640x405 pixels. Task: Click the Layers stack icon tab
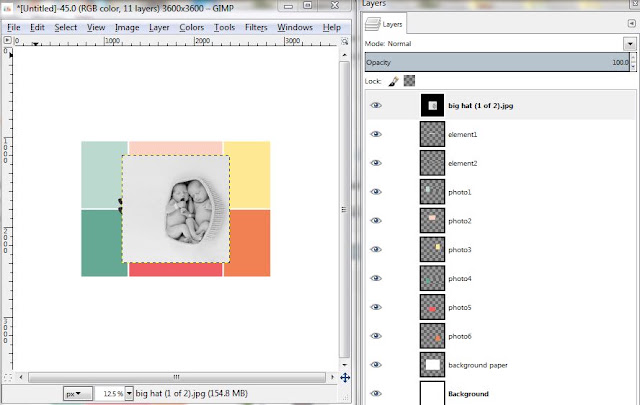click(x=384, y=24)
